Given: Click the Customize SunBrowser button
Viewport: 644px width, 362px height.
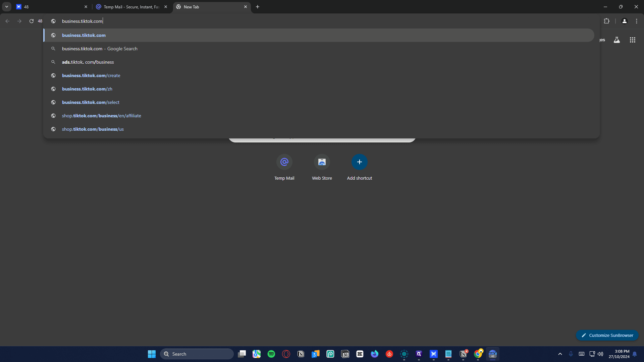Looking at the screenshot, I should pos(607,335).
